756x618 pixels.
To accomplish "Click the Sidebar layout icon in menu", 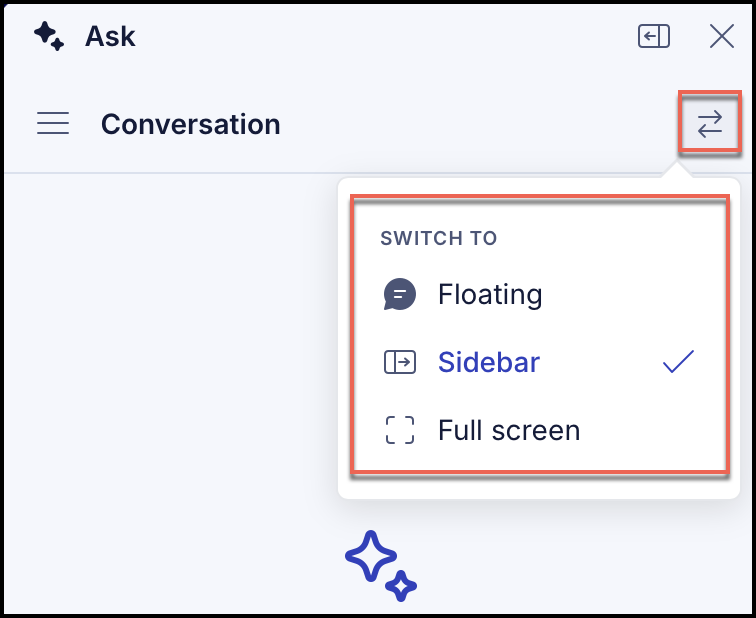I will pyautogui.click(x=400, y=362).
